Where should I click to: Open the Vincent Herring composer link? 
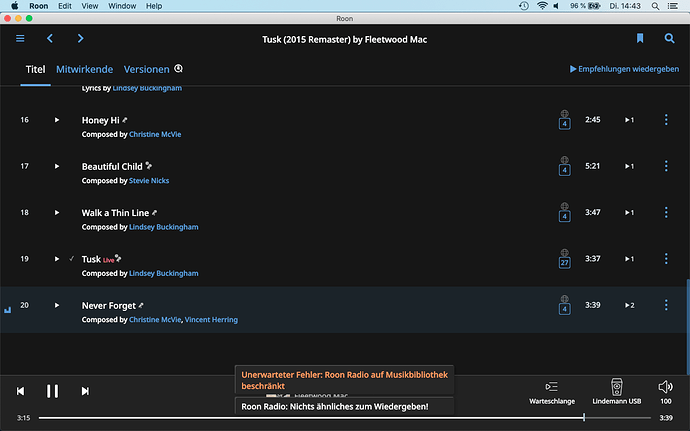coord(211,320)
